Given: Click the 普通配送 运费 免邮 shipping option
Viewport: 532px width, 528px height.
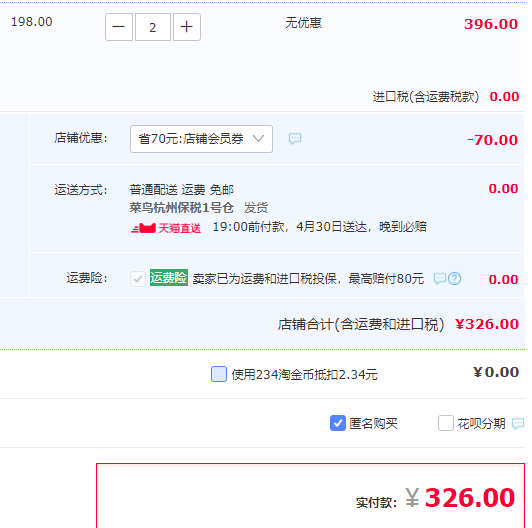Looking at the screenshot, I should (x=182, y=189).
